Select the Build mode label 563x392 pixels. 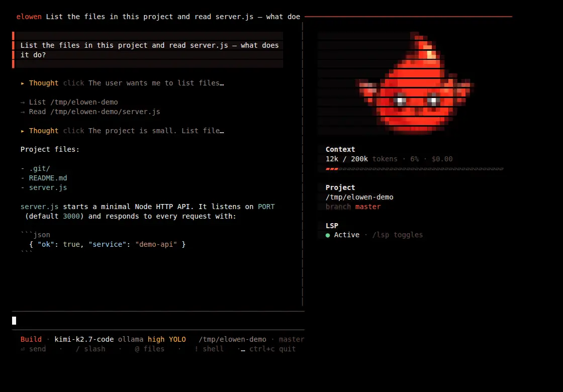pyautogui.click(x=31, y=339)
